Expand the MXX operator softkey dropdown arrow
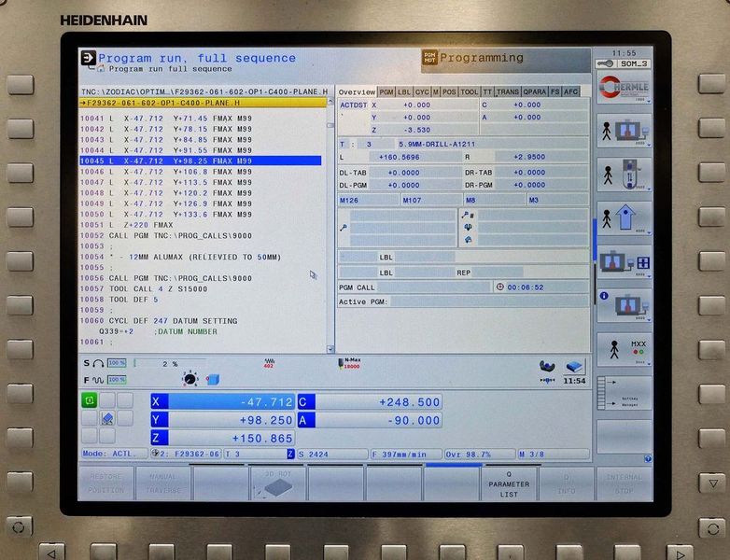 [648, 364]
